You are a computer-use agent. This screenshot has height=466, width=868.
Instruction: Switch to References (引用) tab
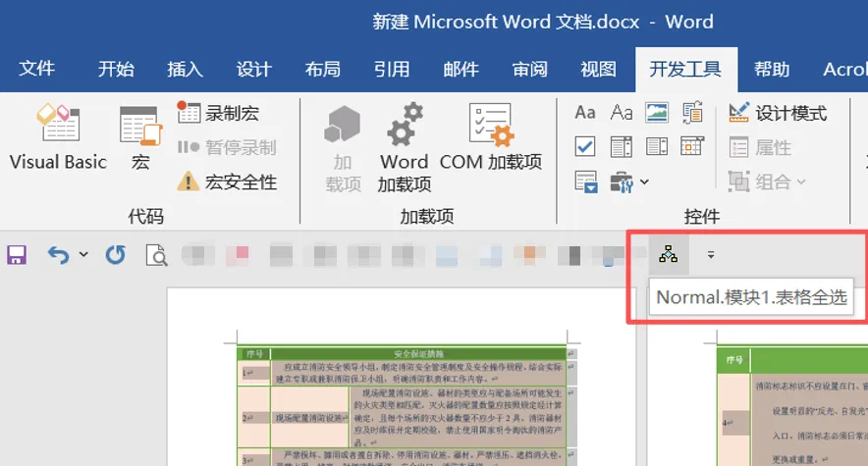(x=392, y=69)
